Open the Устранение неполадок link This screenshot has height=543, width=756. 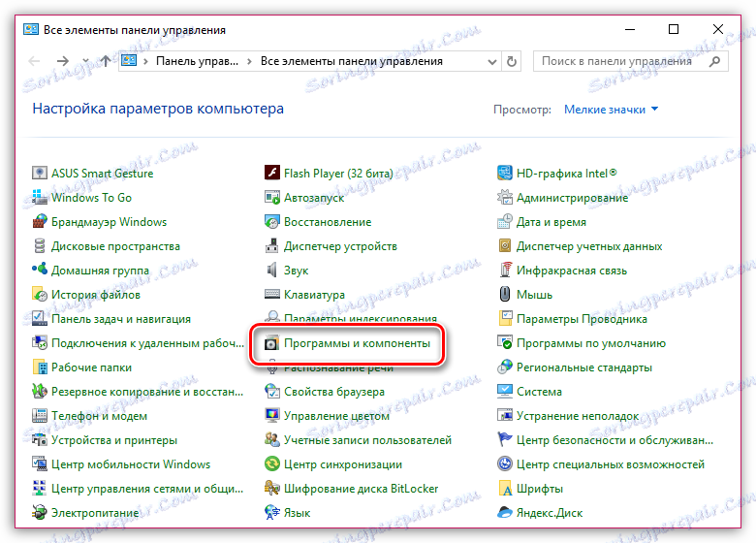pyautogui.click(x=578, y=416)
